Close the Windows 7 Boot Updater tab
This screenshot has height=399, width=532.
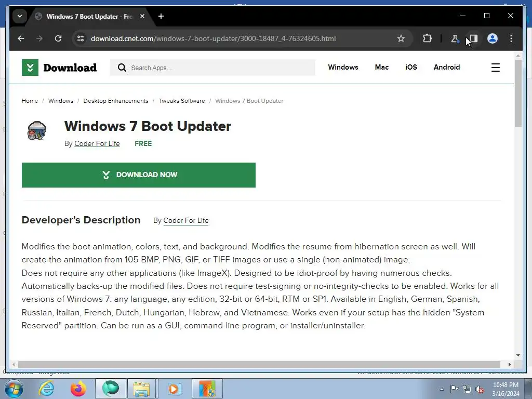coord(142,16)
